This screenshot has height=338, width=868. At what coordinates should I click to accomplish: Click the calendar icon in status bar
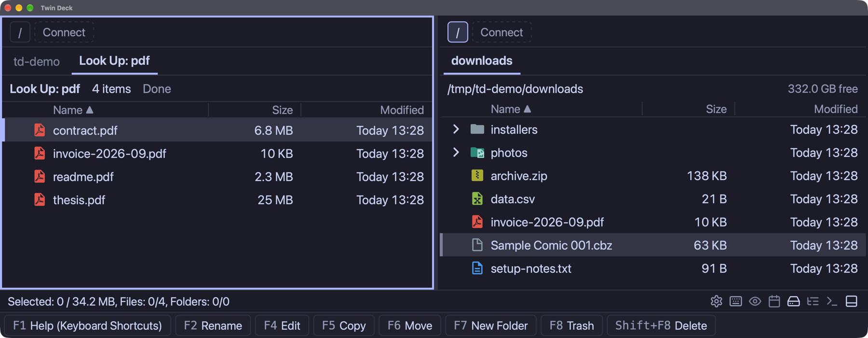774,301
